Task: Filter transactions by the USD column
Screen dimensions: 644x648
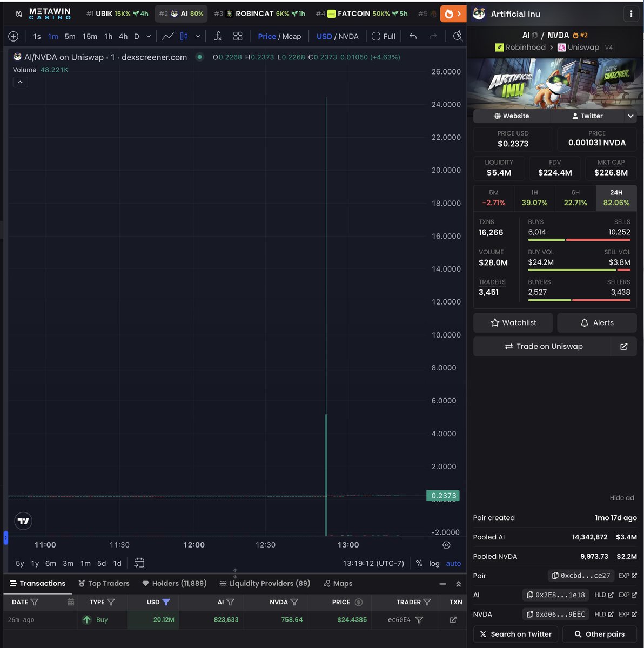Action: [x=166, y=602]
